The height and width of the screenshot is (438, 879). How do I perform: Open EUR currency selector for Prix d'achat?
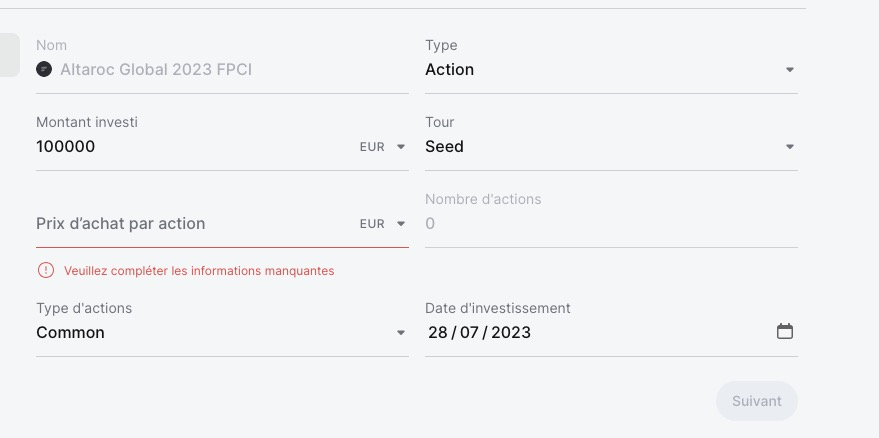(x=383, y=224)
